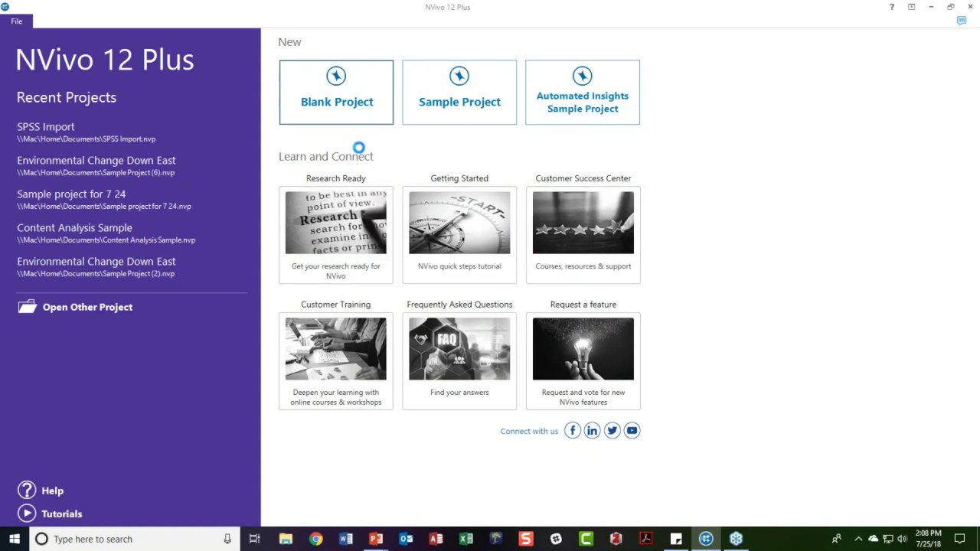Open recent project Sample project for 7 24

pos(104,200)
